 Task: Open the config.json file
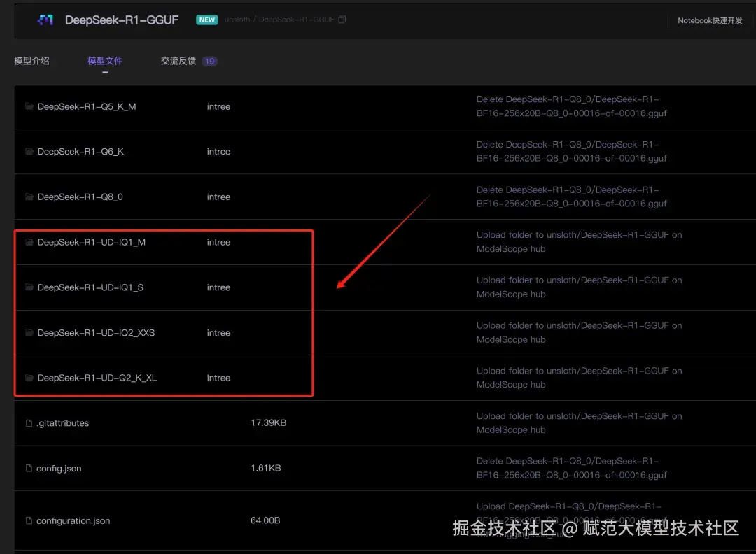point(59,468)
